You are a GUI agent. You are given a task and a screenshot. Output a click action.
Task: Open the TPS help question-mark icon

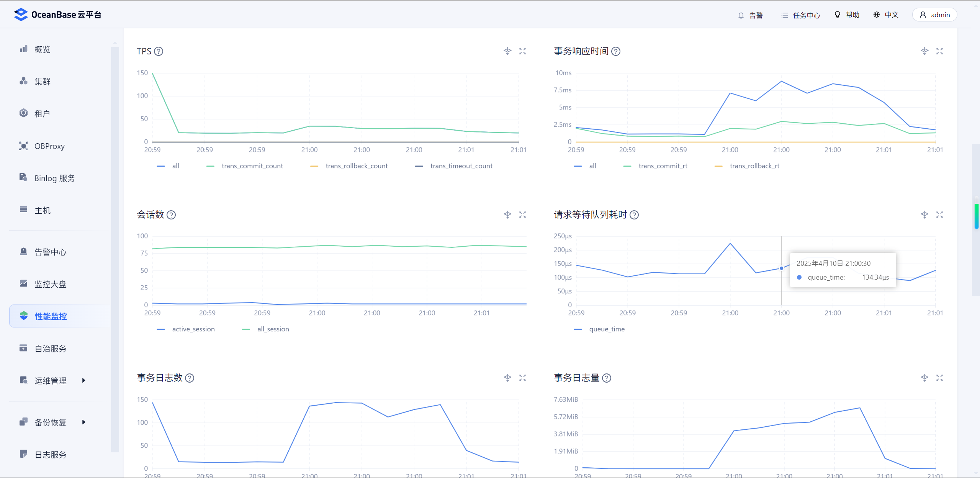pos(159,51)
